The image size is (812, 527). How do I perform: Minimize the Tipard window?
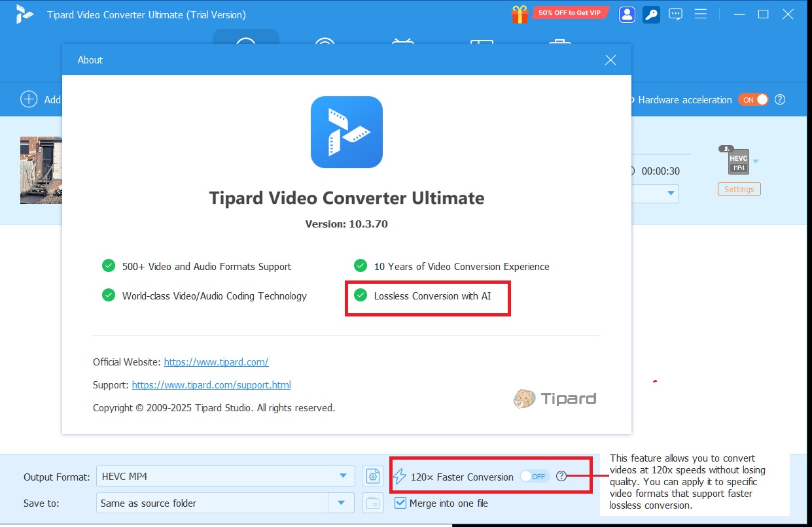click(x=739, y=14)
